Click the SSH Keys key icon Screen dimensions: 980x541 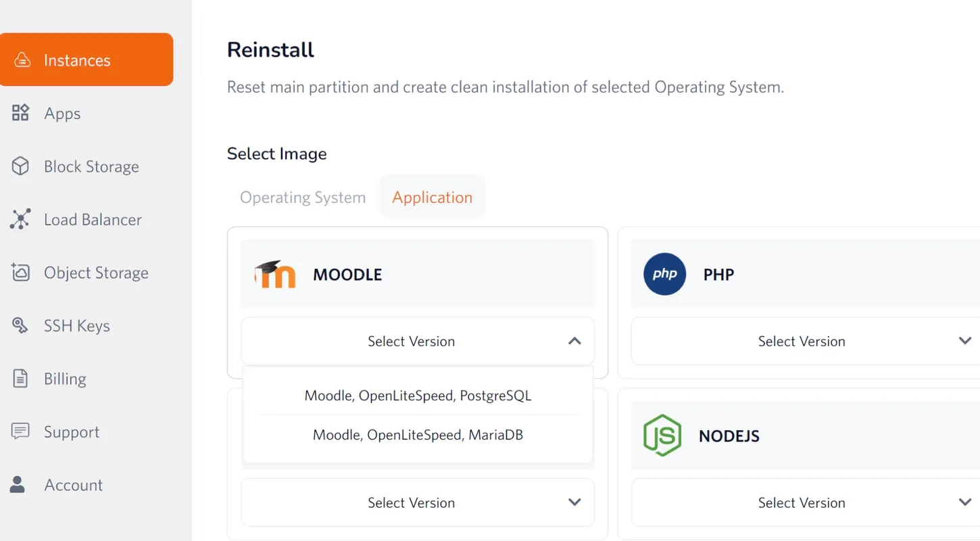pos(20,325)
